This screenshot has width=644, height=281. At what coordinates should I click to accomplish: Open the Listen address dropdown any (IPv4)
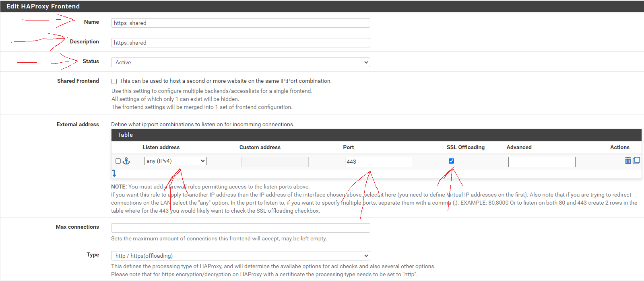(175, 161)
